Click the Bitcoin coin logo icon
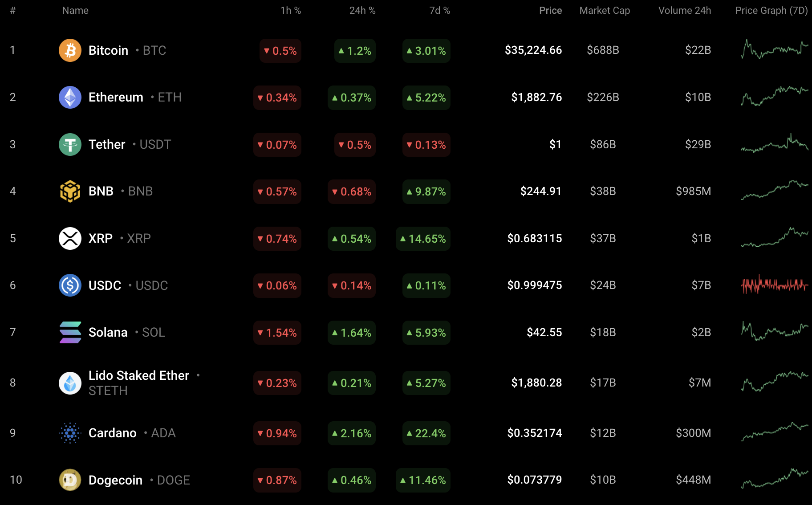 click(70, 50)
